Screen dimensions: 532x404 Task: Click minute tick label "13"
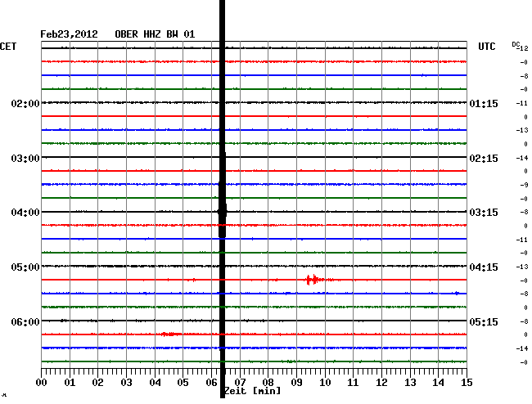pyautogui.click(x=410, y=383)
